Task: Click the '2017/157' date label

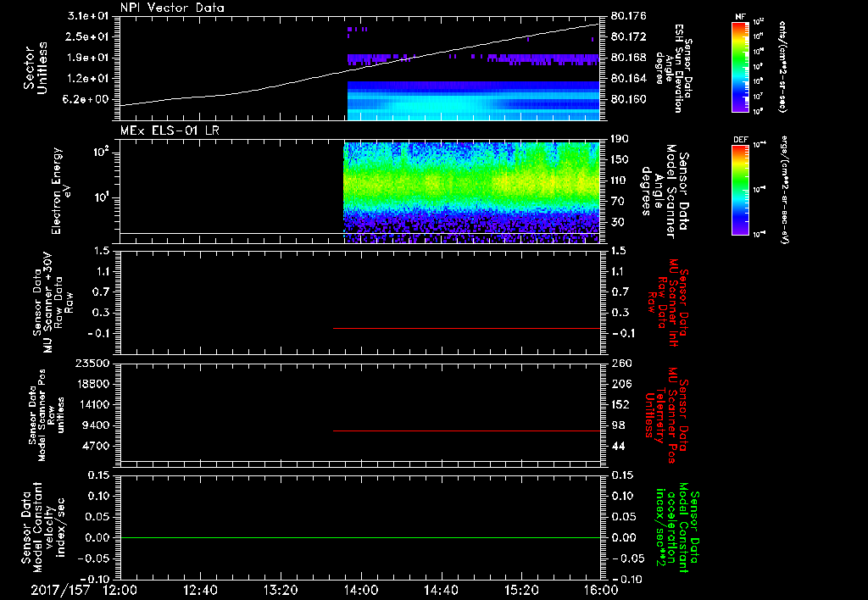Action: [x=60, y=590]
